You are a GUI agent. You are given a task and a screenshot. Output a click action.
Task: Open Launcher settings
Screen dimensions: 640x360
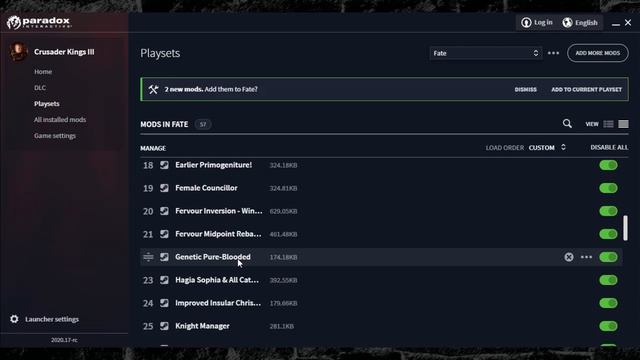tap(52, 319)
